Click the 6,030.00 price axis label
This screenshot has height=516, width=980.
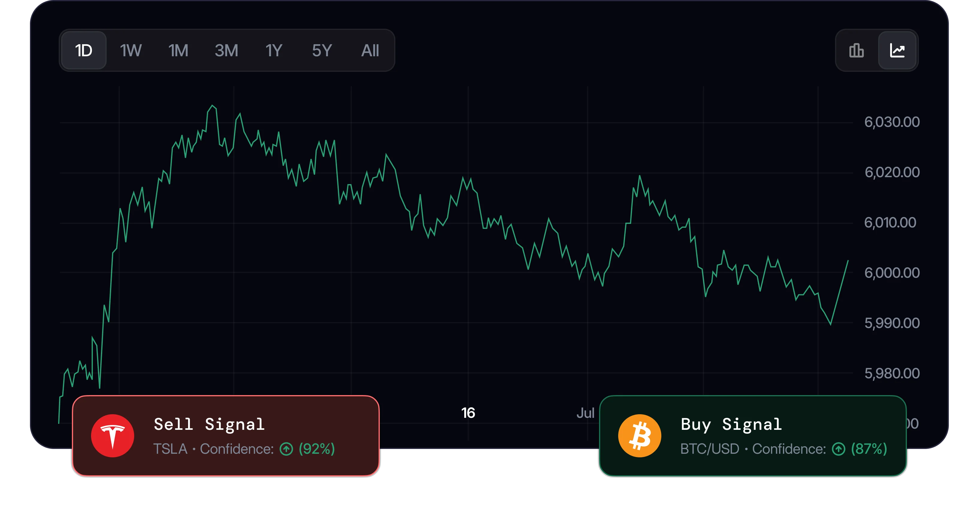892,122
